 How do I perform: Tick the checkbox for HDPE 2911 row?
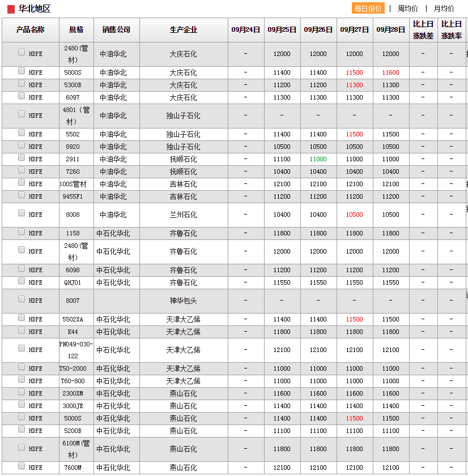pyautogui.click(x=22, y=157)
